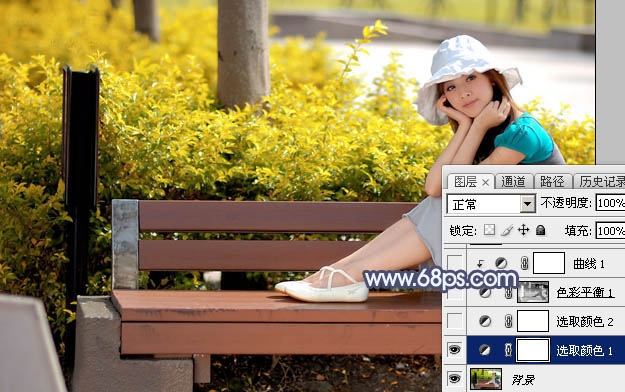Select the 选取颜色 2 layer name

[585, 321]
